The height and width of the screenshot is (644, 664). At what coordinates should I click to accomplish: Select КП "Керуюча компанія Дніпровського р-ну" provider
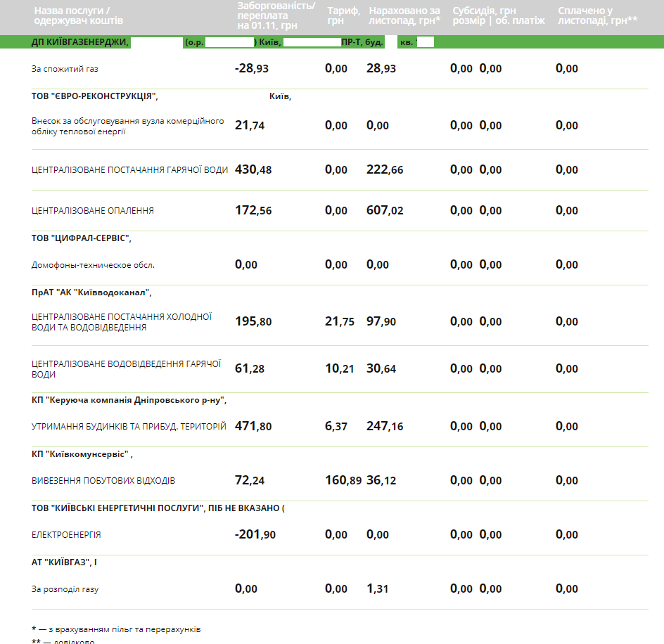click(x=129, y=400)
